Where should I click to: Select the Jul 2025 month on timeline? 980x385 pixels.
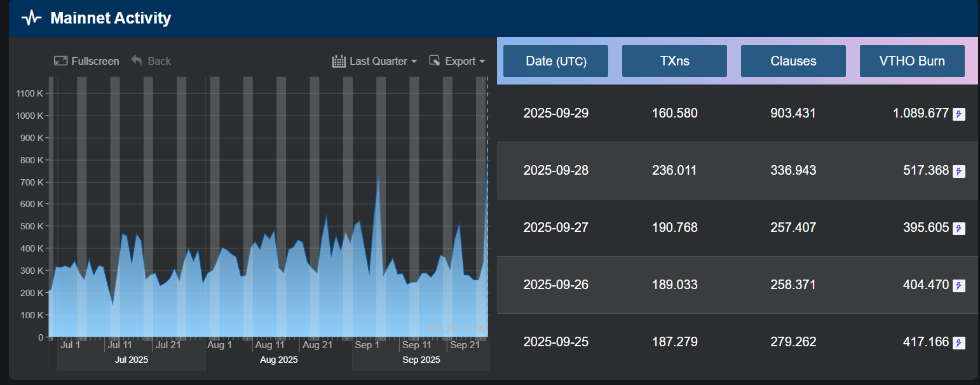point(132,360)
